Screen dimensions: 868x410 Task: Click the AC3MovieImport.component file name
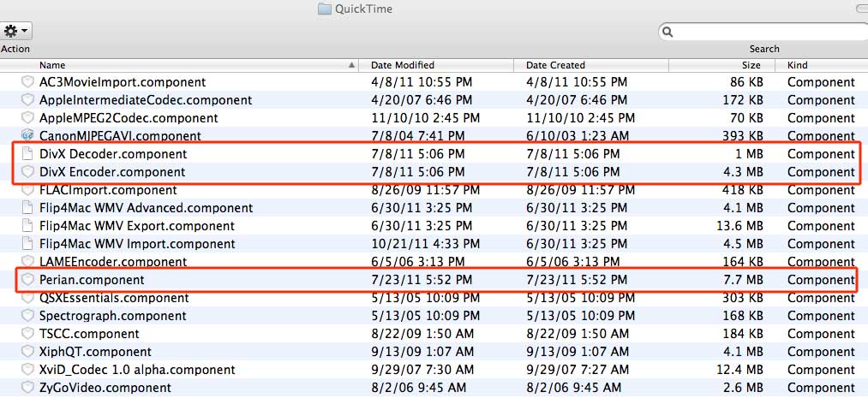click(x=123, y=82)
